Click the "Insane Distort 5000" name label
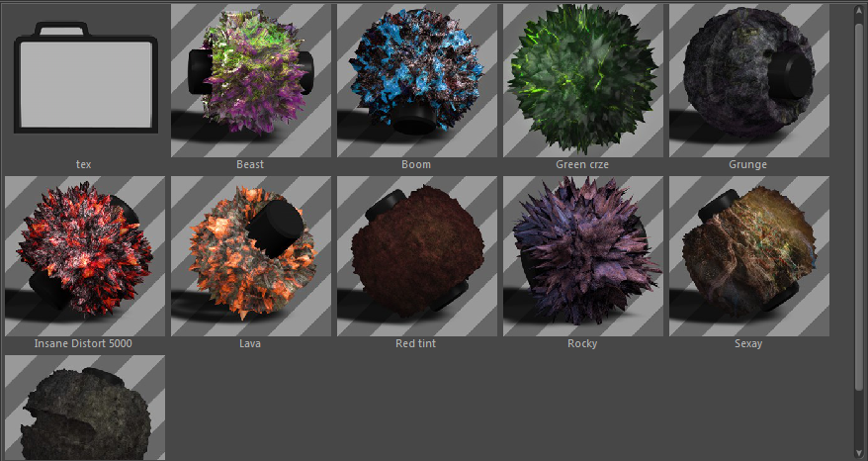 [85, 343]
